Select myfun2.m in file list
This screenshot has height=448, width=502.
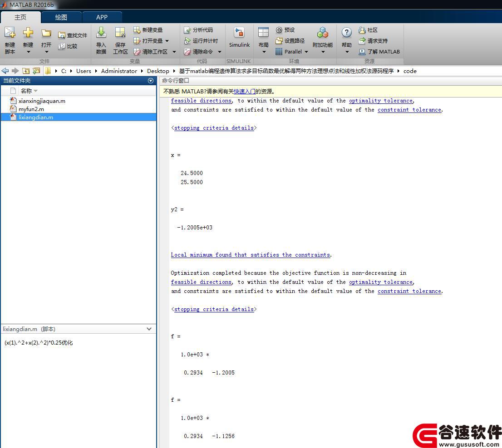[79, 109]
